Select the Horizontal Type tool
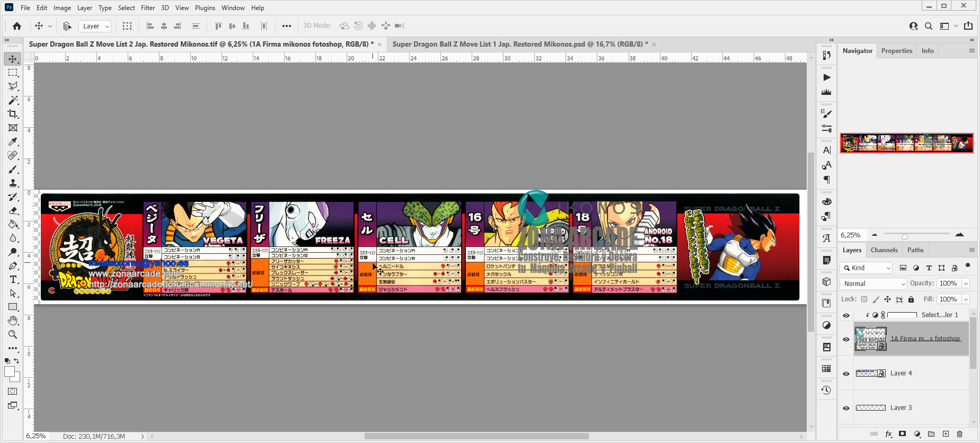 coord(13,279)
